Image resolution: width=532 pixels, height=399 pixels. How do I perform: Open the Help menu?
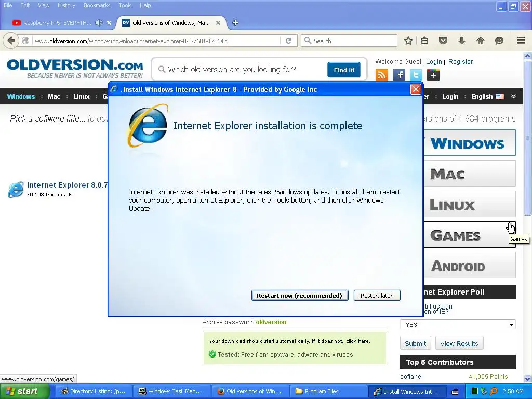(x=145, y=5)
